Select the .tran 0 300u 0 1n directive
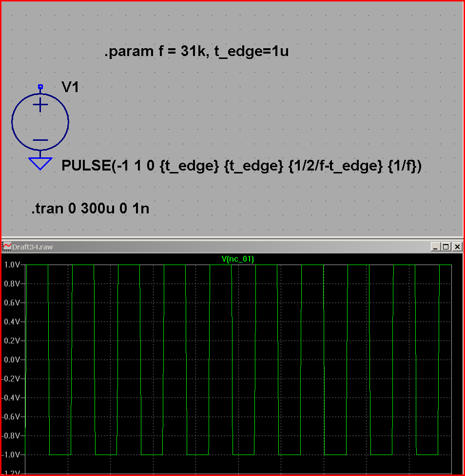Screen dimensions: 465x476 (90, 209)
